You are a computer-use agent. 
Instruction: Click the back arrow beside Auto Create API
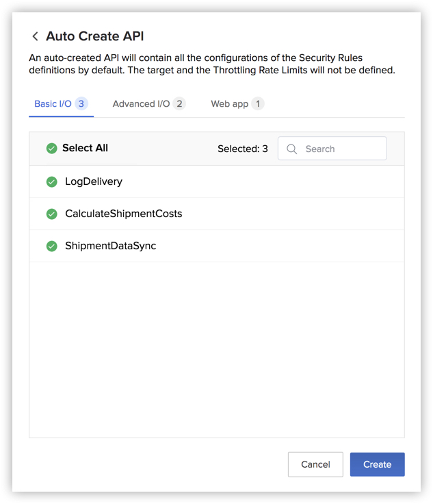[35, 37]
